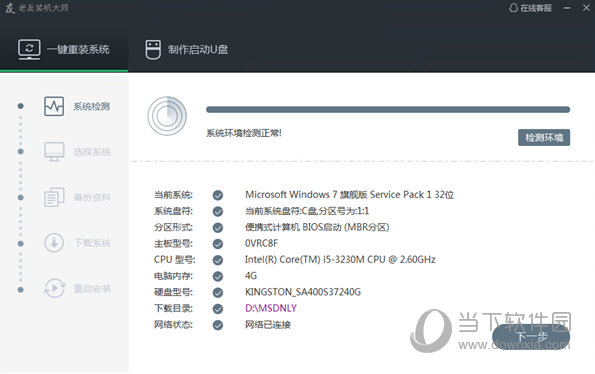
Task: Click the BIOS启动 (MBR分区) text
Action: [x=317, y=227]
